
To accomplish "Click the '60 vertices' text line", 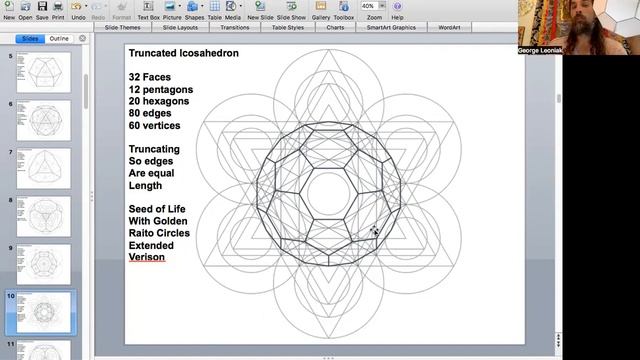I will tap(154, 125).
